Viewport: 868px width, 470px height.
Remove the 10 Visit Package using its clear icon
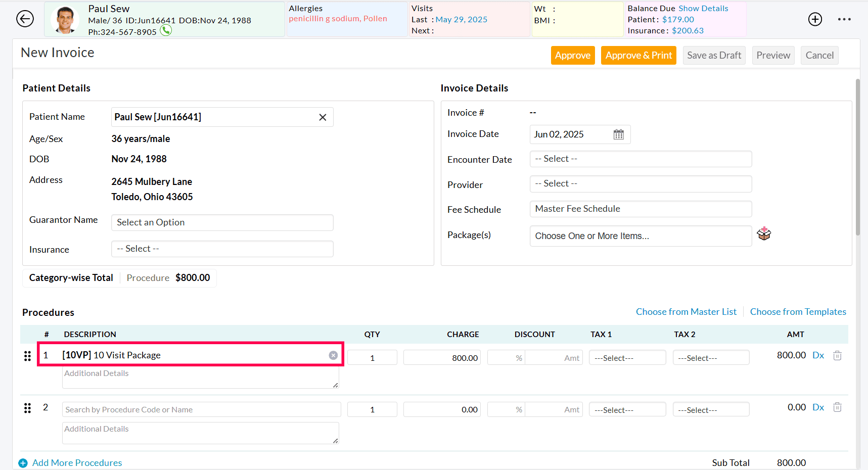[x=333, y=355]
